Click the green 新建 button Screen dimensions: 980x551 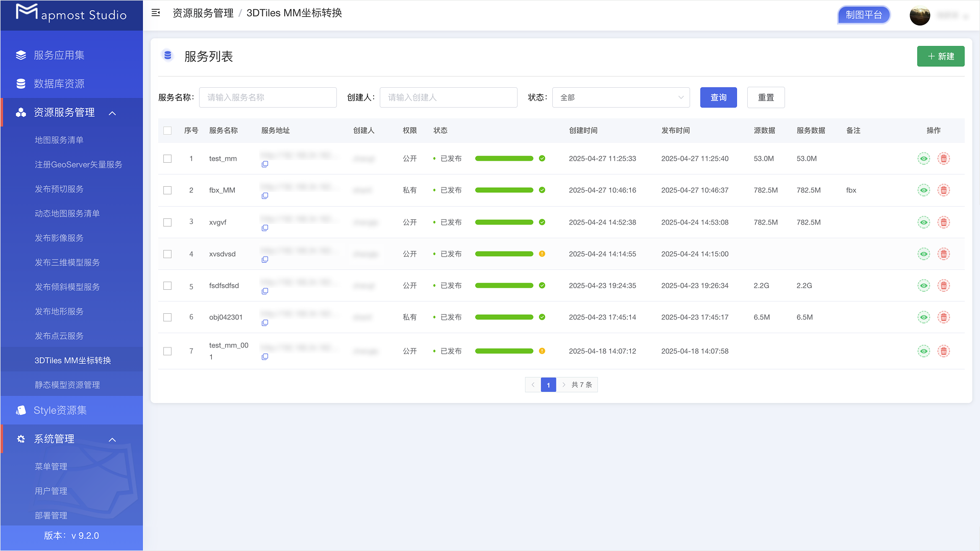(940, 56)
